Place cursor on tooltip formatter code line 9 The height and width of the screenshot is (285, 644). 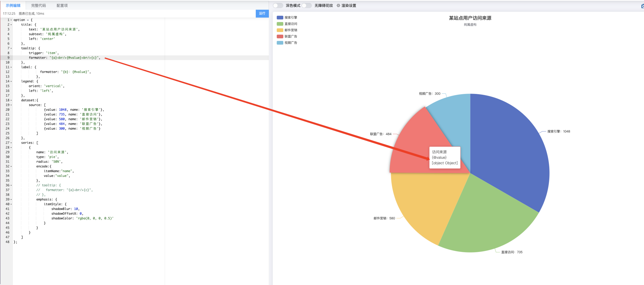coord(65,58)
